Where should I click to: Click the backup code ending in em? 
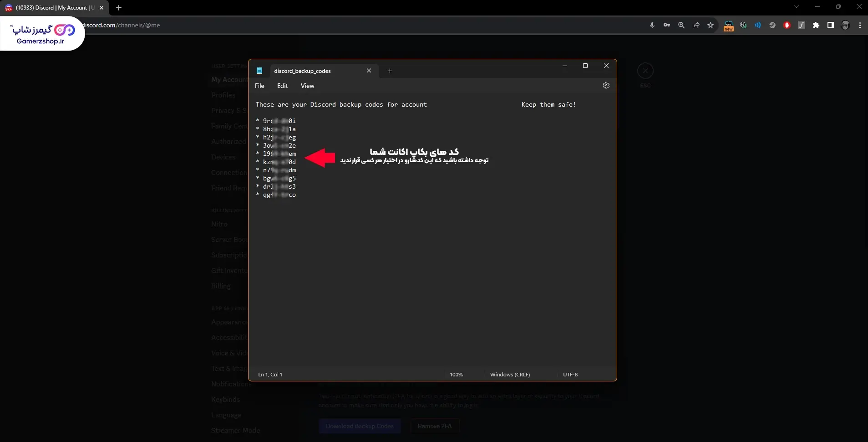click(x=279, y=154)
